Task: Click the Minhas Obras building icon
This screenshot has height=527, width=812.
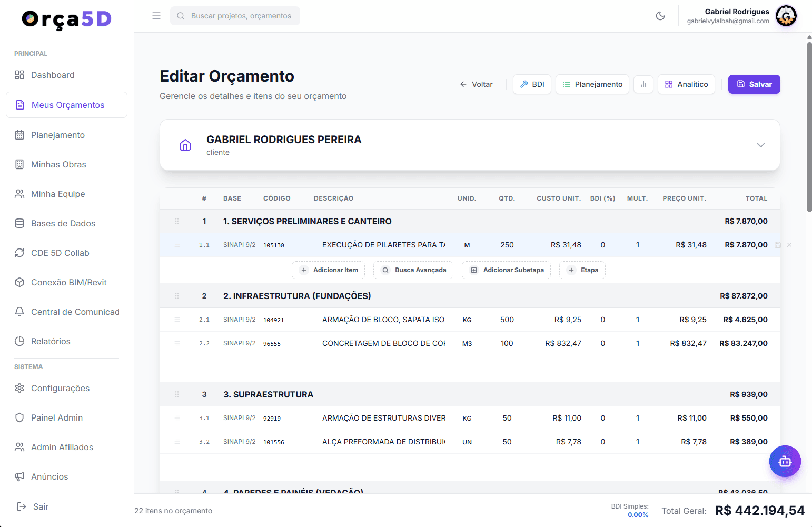Action: click(19, 164)
